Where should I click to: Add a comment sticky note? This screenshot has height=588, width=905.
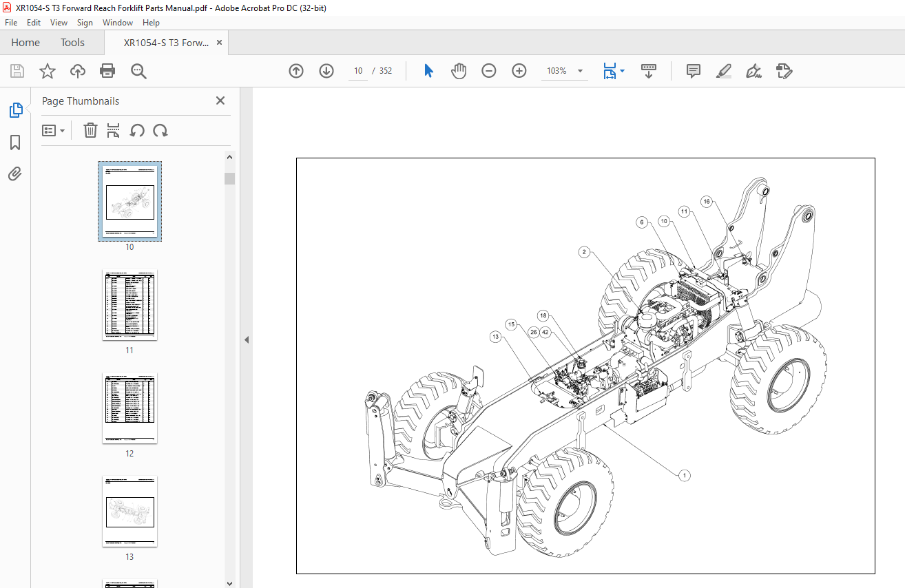tap(694, 71)
